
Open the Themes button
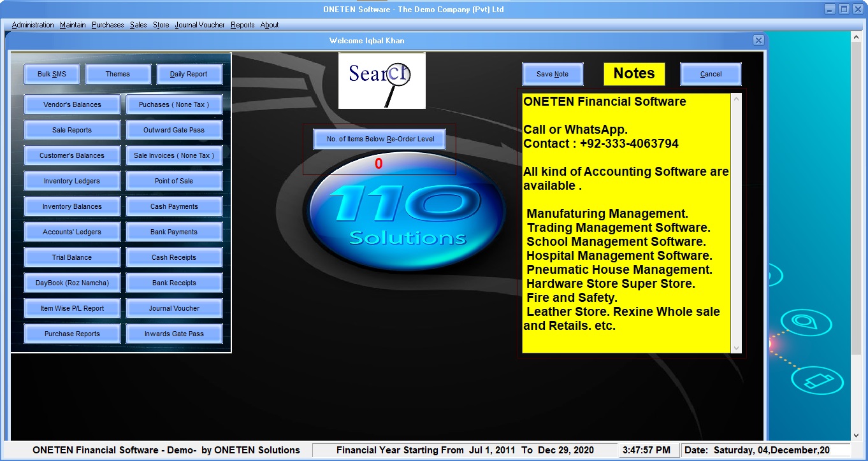pyautogui.click(x=118, y=74)
